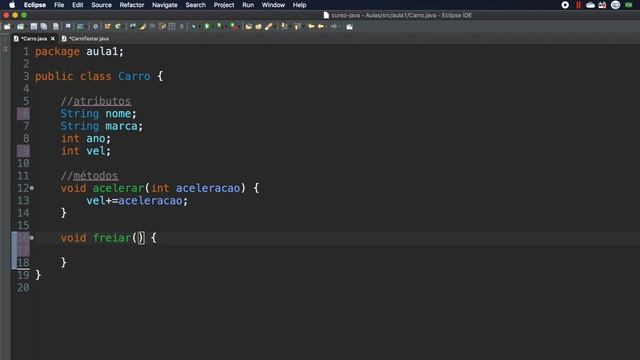Click the New wizard toolbar icon
This screenshot has width=640, height=360.
7,27
